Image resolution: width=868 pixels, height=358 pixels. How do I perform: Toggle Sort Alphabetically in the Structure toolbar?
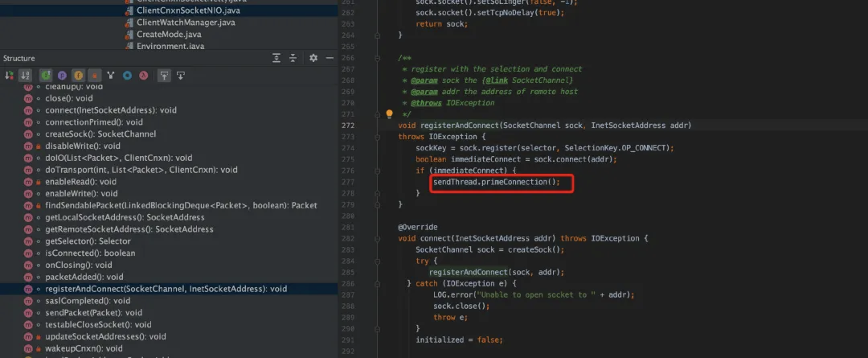click(x=25, y=76)
